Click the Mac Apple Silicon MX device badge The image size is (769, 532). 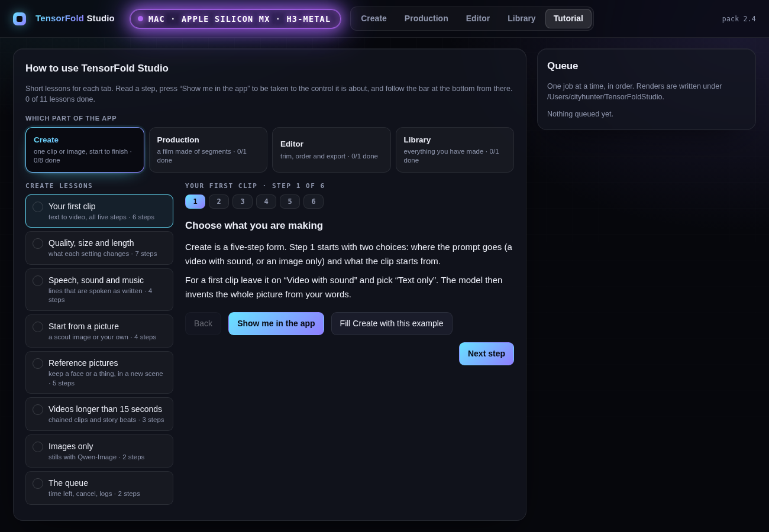[x=235, y=19]
